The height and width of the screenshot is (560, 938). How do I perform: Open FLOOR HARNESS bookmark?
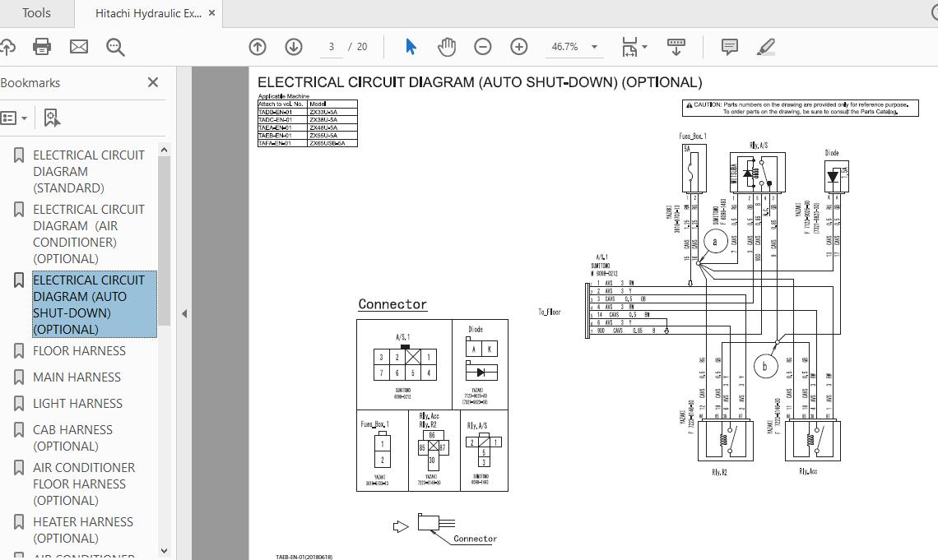[79, 351]
